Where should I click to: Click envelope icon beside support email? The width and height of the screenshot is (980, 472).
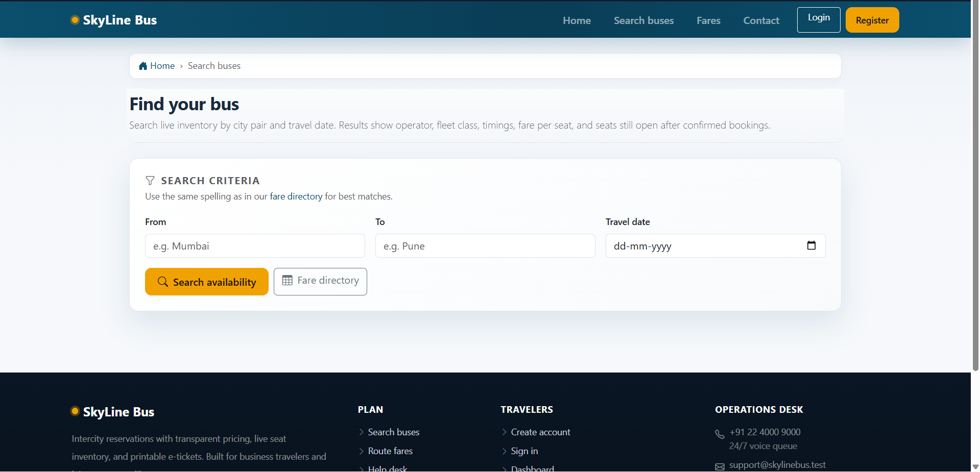pos(720,467)
